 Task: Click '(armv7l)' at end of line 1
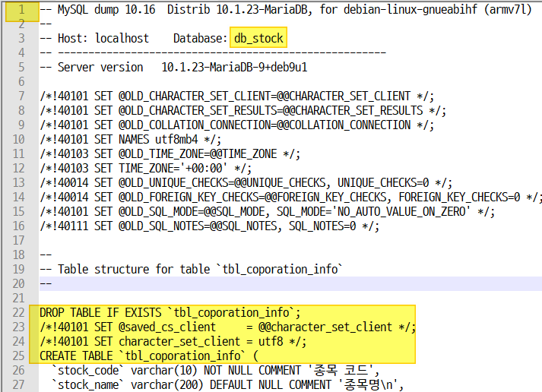pos(508,9)
